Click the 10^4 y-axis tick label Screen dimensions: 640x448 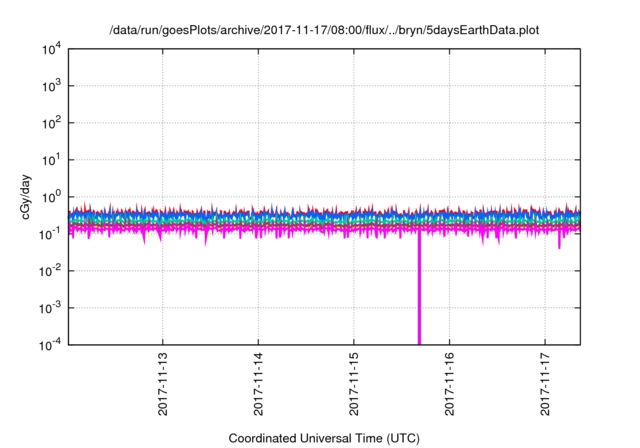point(51,50)
